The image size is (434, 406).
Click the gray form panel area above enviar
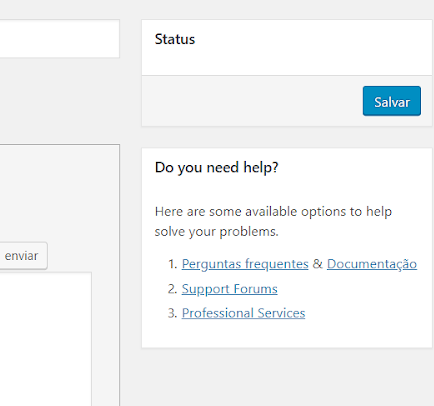click(59, 193)
